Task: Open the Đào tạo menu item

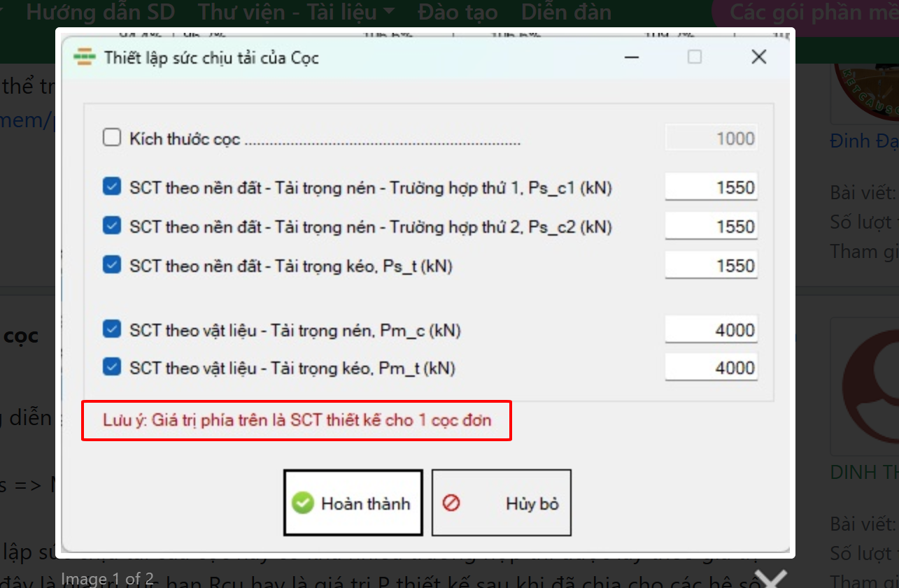Action: [458, 12]
